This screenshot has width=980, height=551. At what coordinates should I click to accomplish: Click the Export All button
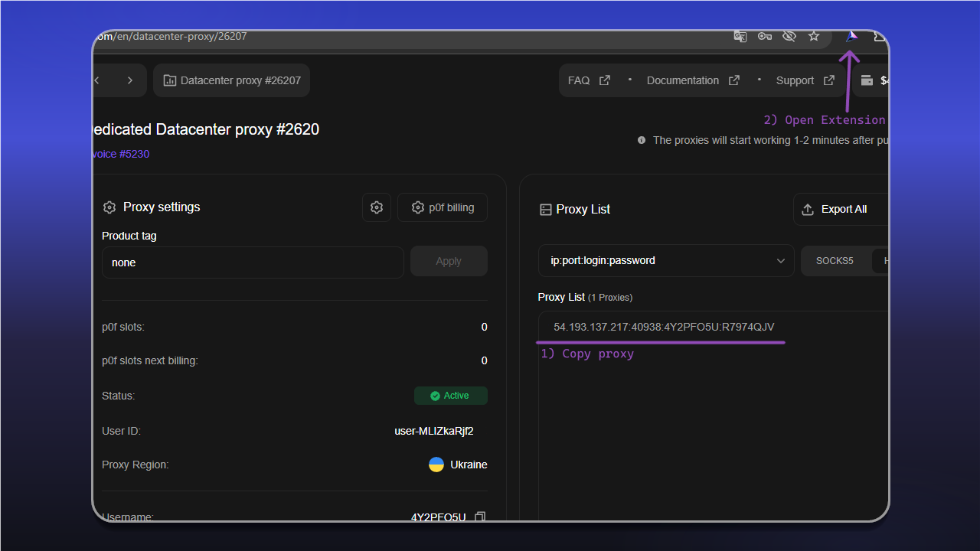pyautogui.click(x=841, y=209)
